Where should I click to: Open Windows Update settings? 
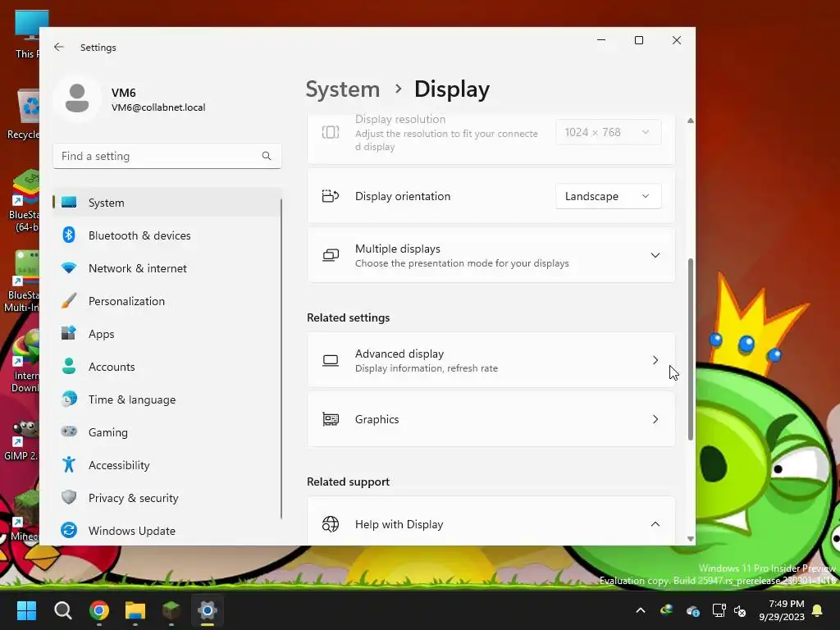167,531
